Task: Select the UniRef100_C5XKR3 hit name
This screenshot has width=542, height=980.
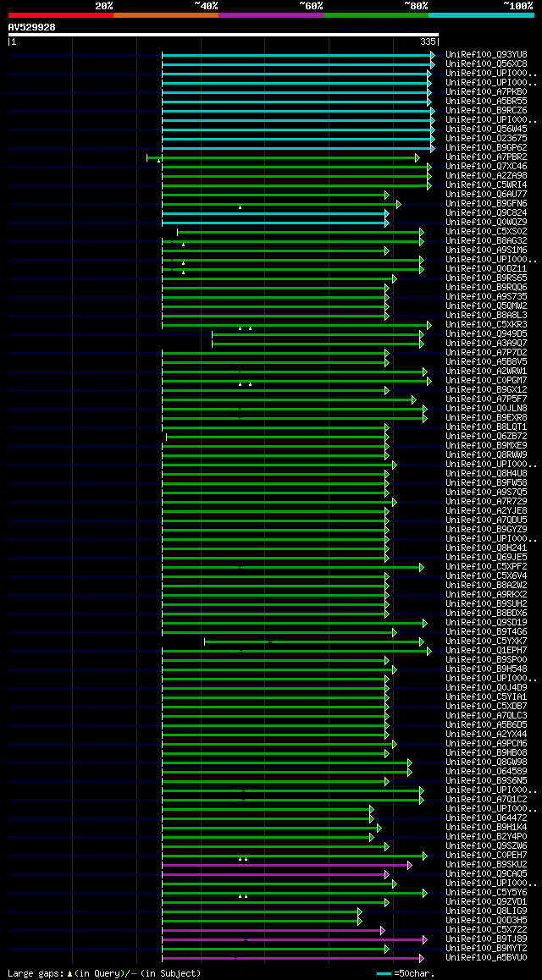Action: pyautogui.click(x=486, y=325)
